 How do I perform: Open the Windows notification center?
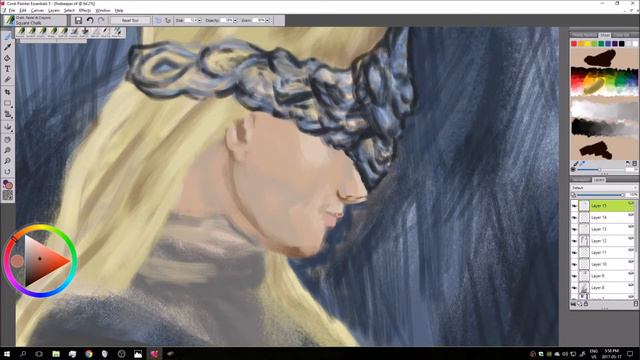630,354
